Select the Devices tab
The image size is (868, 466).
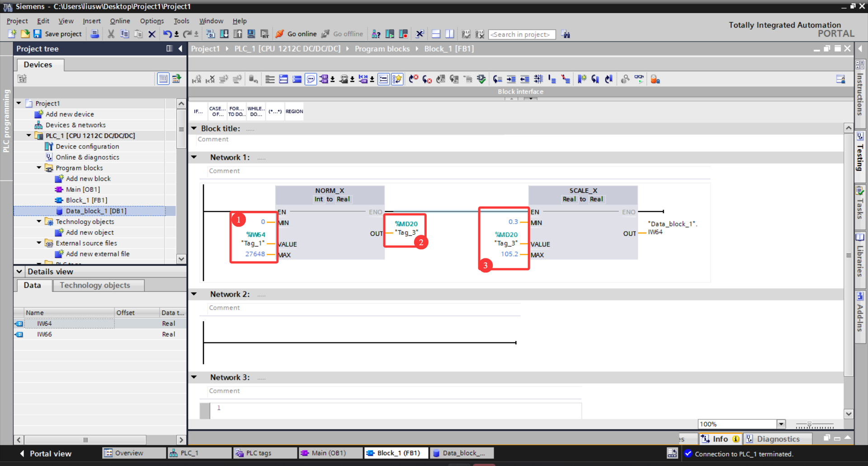[38, 65]
